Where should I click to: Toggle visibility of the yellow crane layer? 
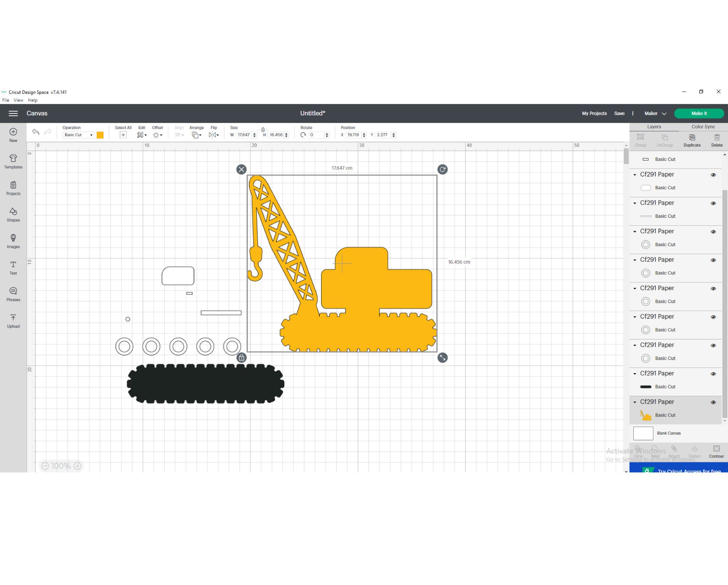click(713, 402)
